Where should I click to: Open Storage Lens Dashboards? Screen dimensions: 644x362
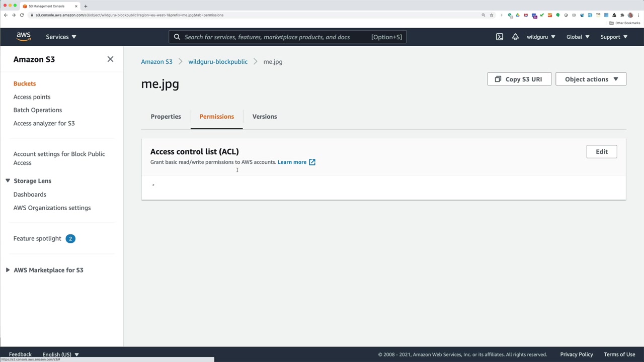[x=30, y=194]
